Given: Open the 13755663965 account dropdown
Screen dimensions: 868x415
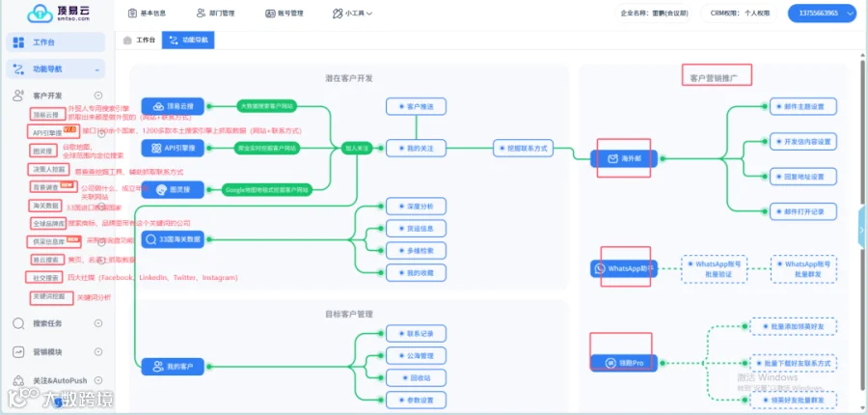Looking at the screenshot, I should (x=822, y=14).
